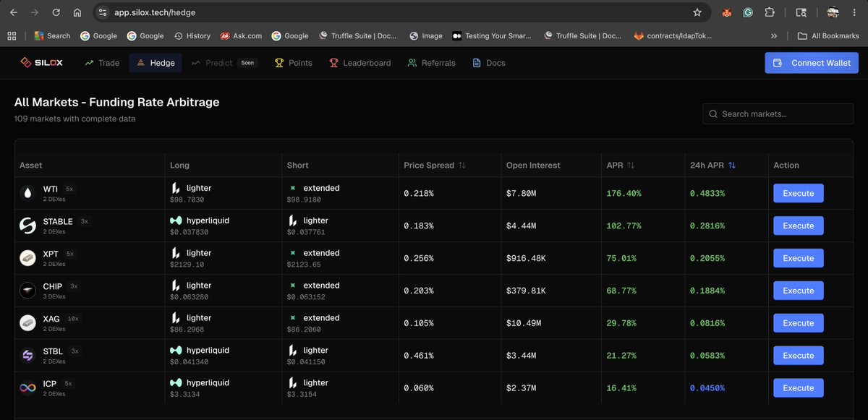Click the 102.77% APR value
This screenshot has width=868, height=420.
(x=624, y=226)
